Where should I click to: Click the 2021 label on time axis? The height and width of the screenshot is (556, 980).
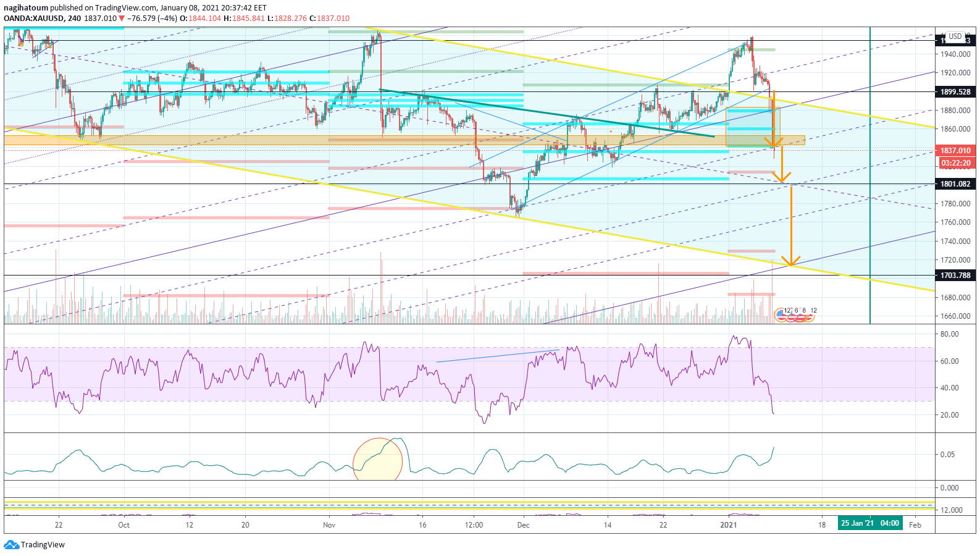click(x=729, y=525)
